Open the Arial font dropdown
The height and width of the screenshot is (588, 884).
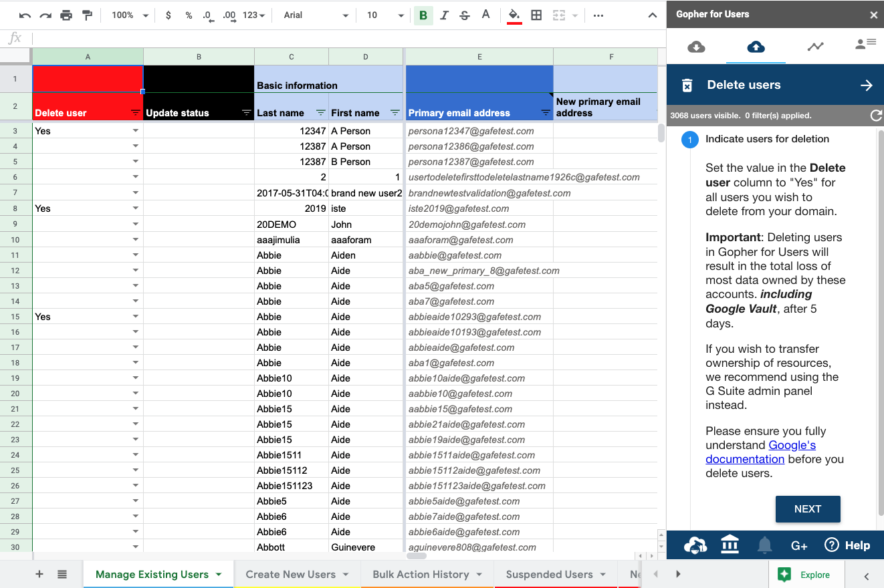[x=316, y=15]
